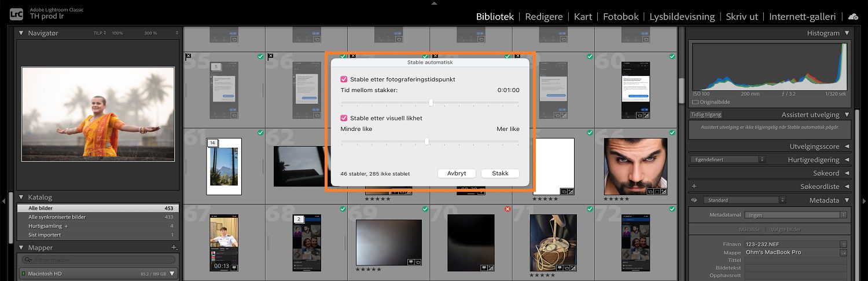Collapse the Katalog panel
This screenshot has width=868, height=281.
[21, 197]
